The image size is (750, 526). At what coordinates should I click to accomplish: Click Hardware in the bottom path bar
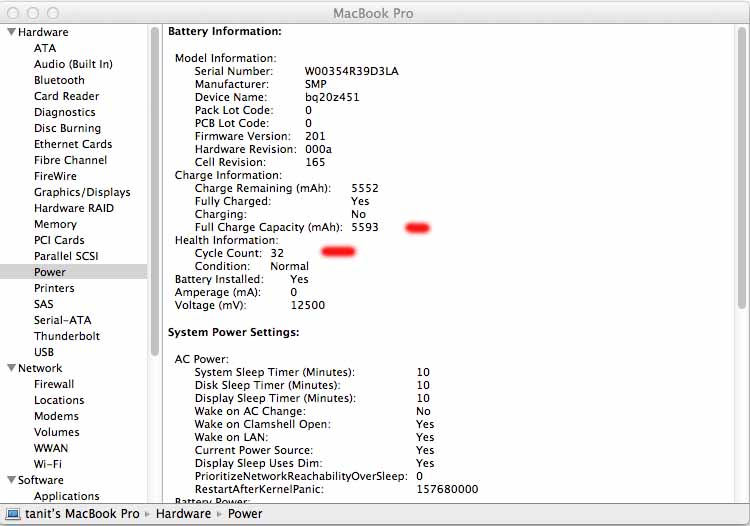pyautogui.click(x=182, y=514)
